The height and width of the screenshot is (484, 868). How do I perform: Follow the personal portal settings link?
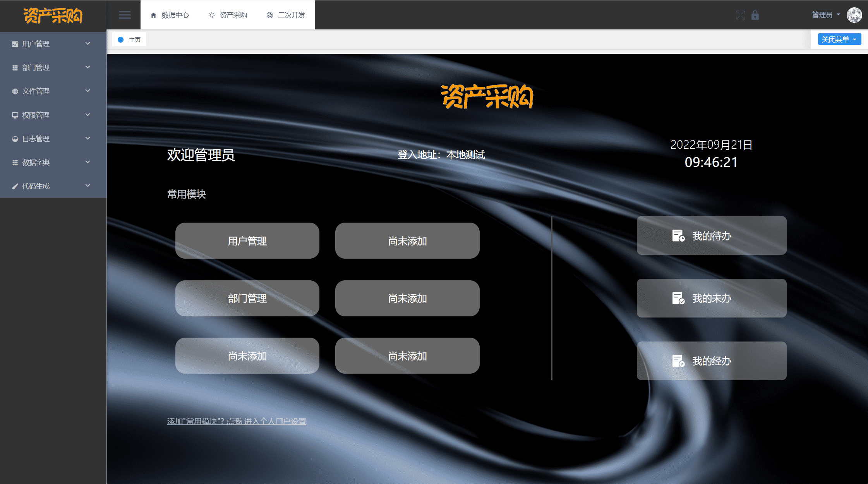pos(236,421)
